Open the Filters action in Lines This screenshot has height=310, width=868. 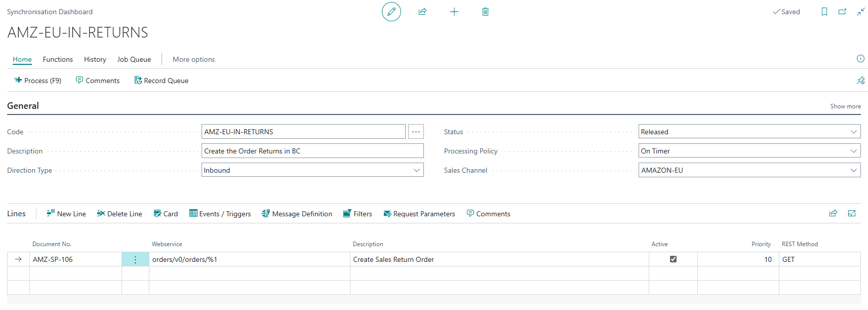coord(358,214)
